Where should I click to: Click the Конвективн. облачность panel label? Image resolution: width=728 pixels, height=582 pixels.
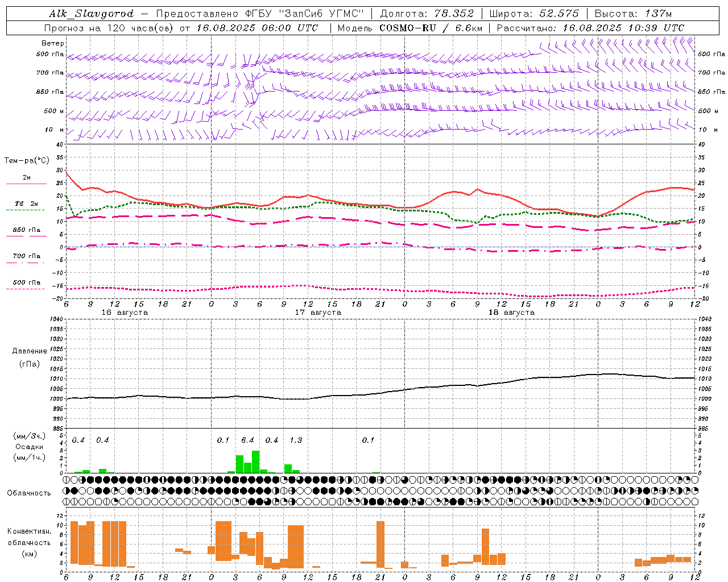coord(29,537)
